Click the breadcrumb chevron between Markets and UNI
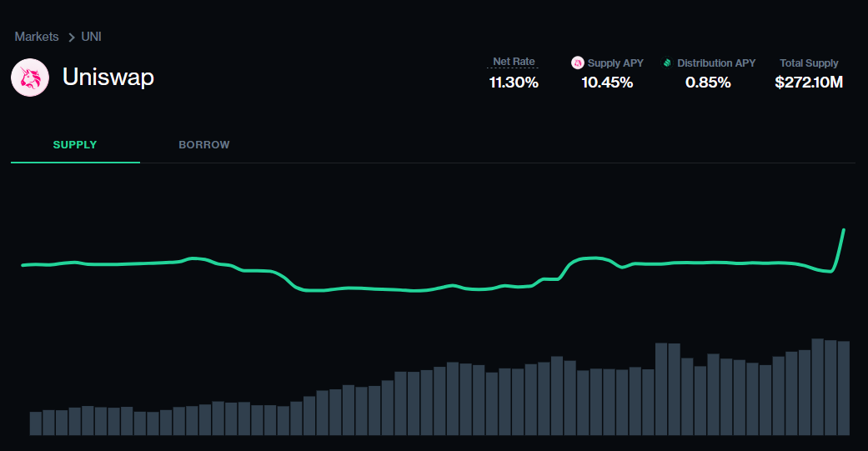The width and height of the screenshot is (868, 451). click(x=71, y=37)
